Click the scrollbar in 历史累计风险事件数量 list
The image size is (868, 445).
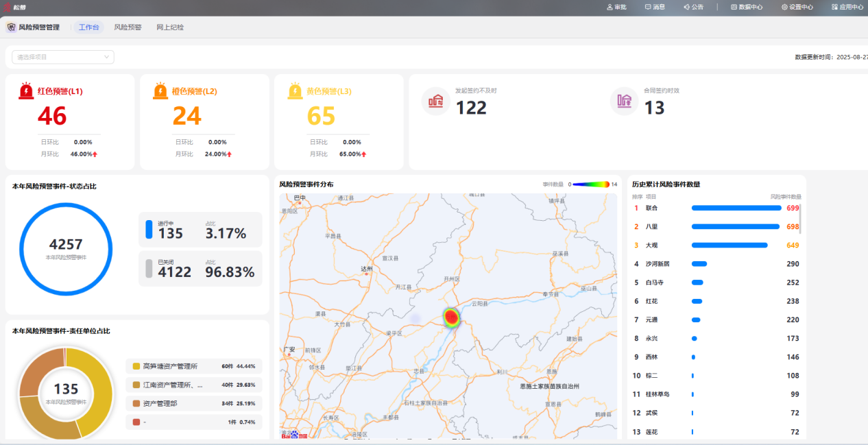800,218
